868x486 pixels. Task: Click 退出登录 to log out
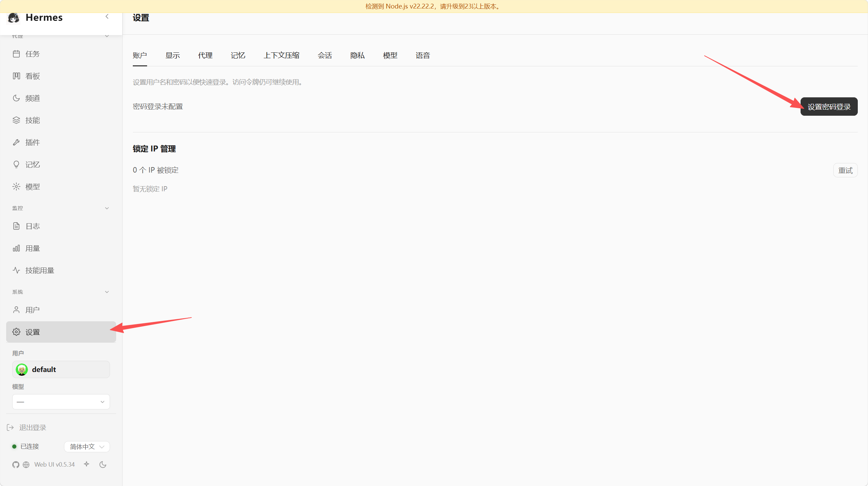33,427
